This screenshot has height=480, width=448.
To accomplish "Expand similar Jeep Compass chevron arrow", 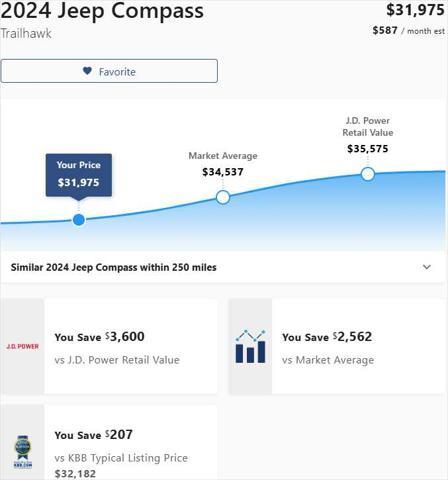I will [427, 267].
